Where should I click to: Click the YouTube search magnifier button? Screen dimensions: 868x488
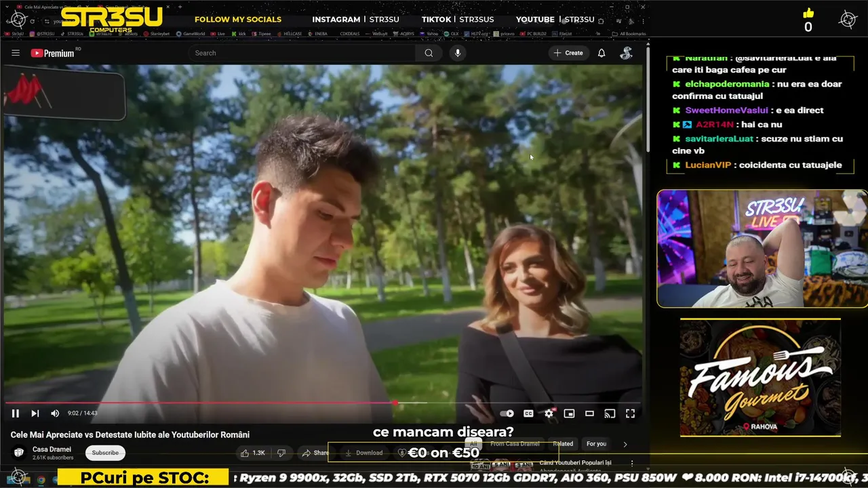point(429,53)
